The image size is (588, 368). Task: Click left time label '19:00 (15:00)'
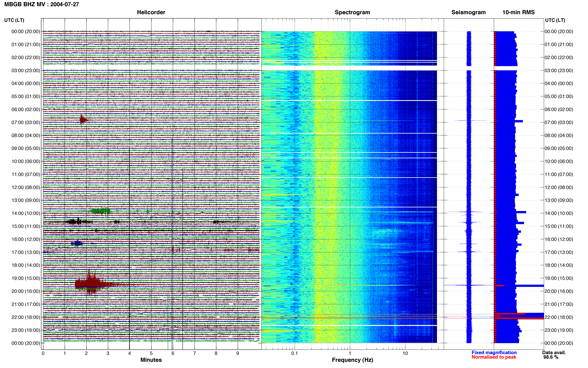[x=26, y=278]
